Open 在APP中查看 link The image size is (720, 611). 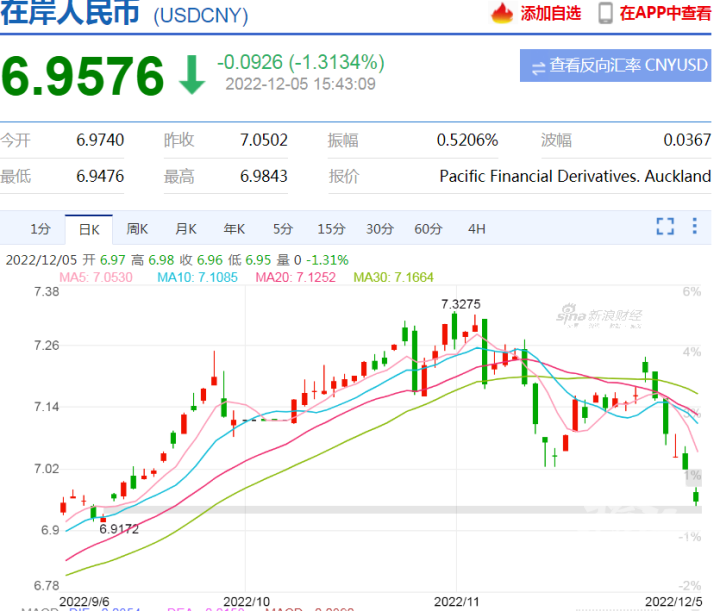pos(664,14)
